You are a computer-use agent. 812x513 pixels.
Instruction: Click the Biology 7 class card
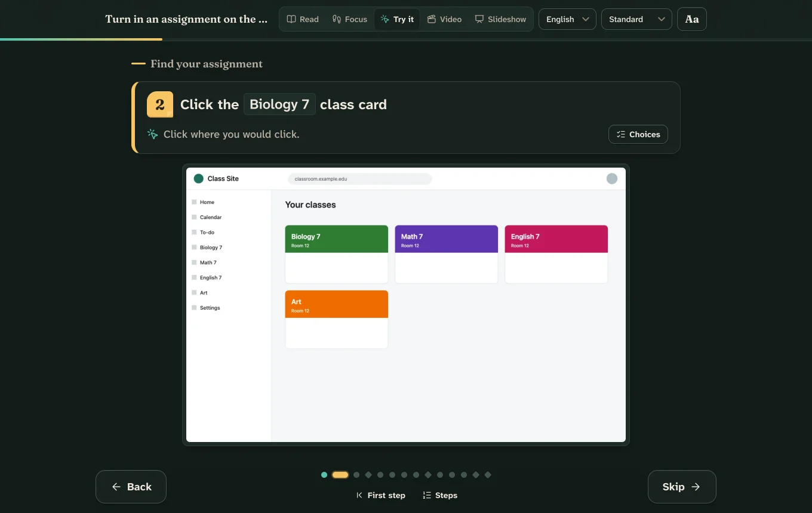tap(337, 254)
